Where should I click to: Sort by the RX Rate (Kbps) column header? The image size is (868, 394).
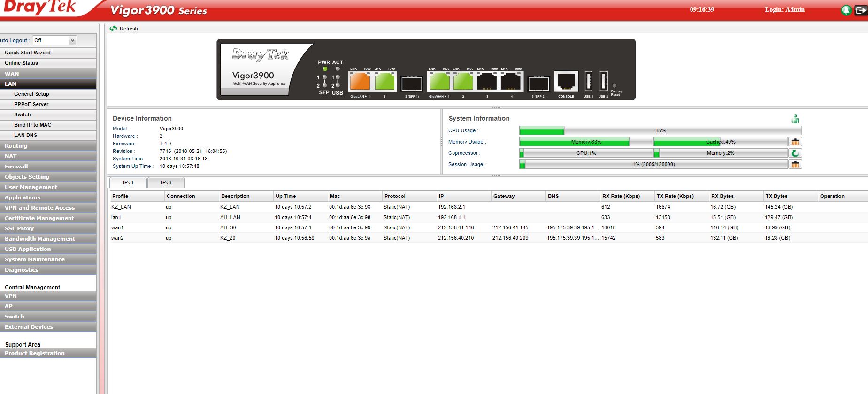(x=621, y=196)
